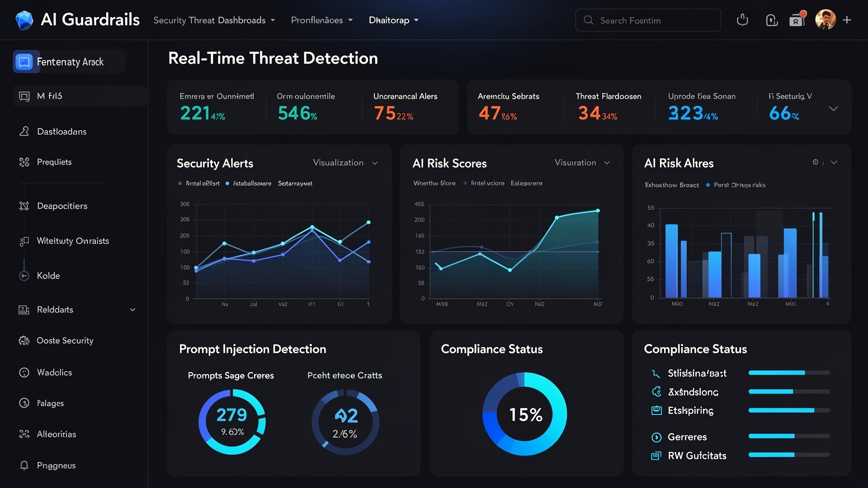Click the Threat Flardoosen 34 stat

point(608,108)
